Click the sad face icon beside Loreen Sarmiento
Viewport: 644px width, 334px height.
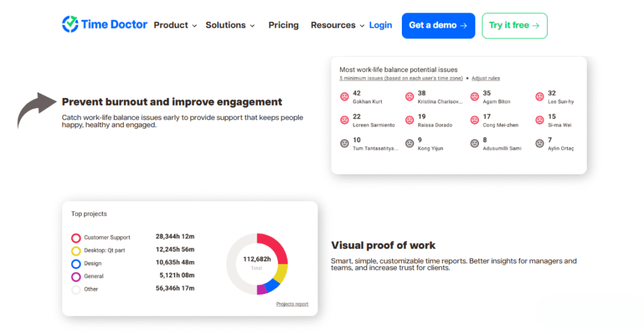click(x=344, y=120)
